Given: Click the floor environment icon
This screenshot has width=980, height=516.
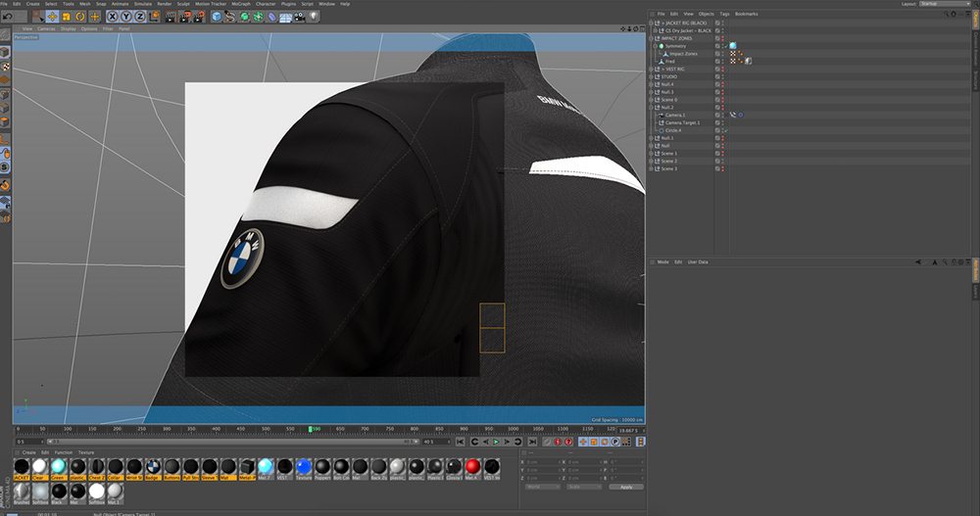Looking at the screenshot, I should [x=285, y=17].
